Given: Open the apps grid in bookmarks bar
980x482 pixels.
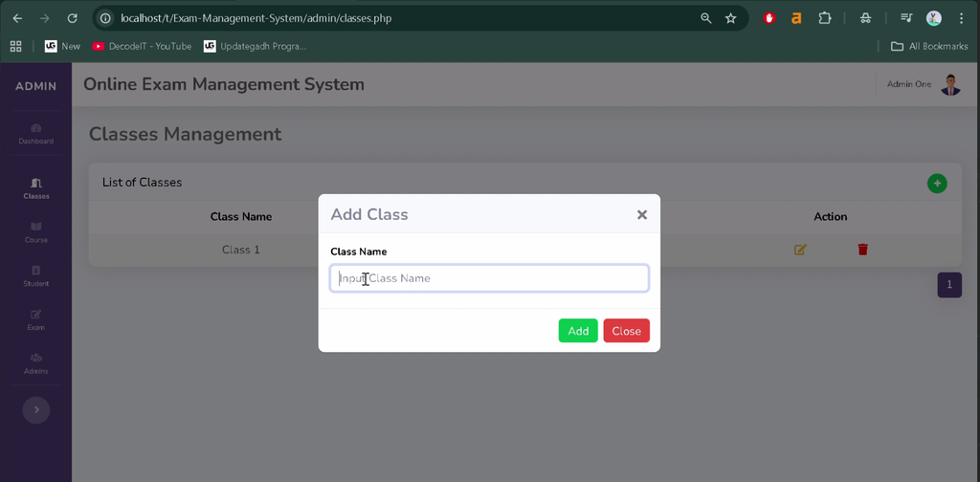Looking at the screenshot, I should (15, 46).
